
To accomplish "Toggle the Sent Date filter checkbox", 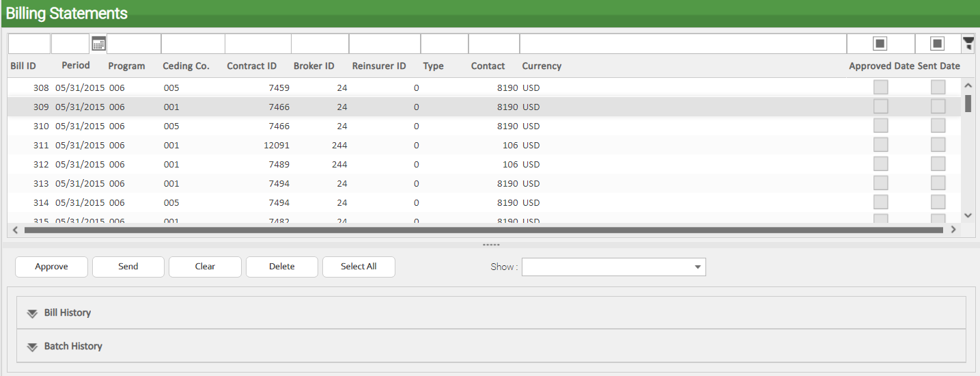I will (x=938, y=44).
